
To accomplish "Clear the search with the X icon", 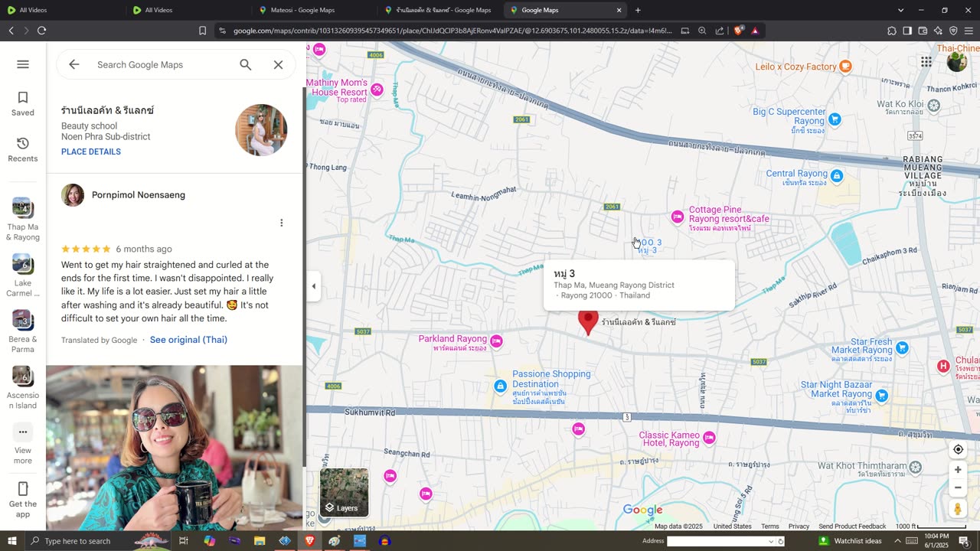I will tap(279, 64).
